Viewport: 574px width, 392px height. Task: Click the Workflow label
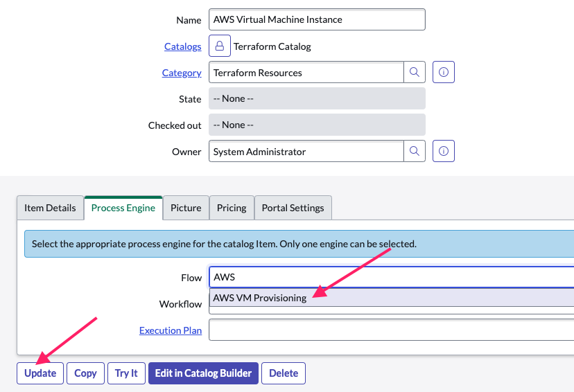tap(180, 304)
